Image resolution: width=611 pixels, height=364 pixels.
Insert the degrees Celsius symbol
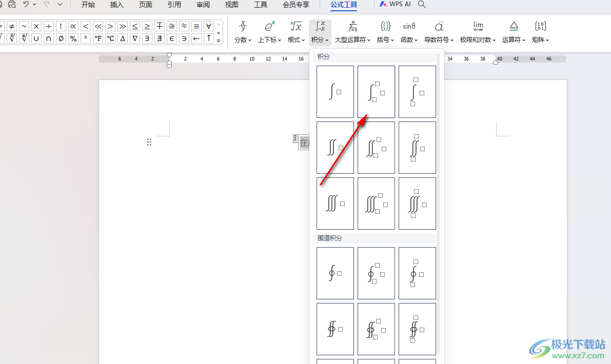110,38
